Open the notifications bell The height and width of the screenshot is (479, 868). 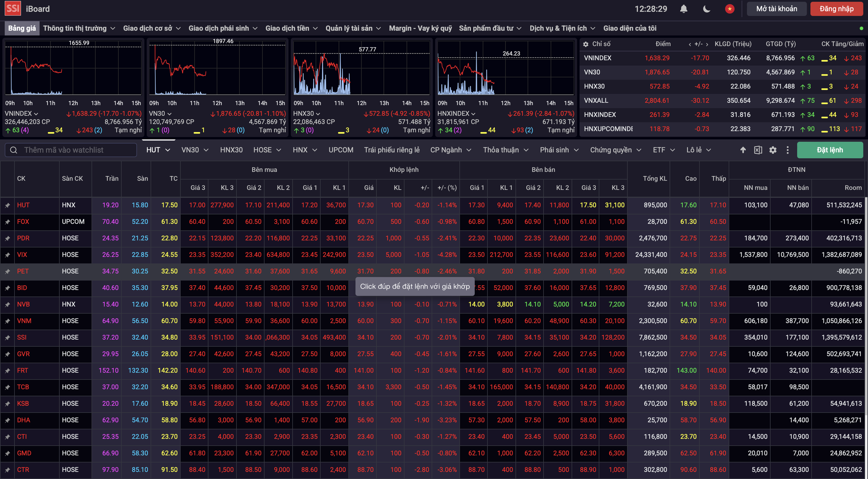tap(684, 9)
